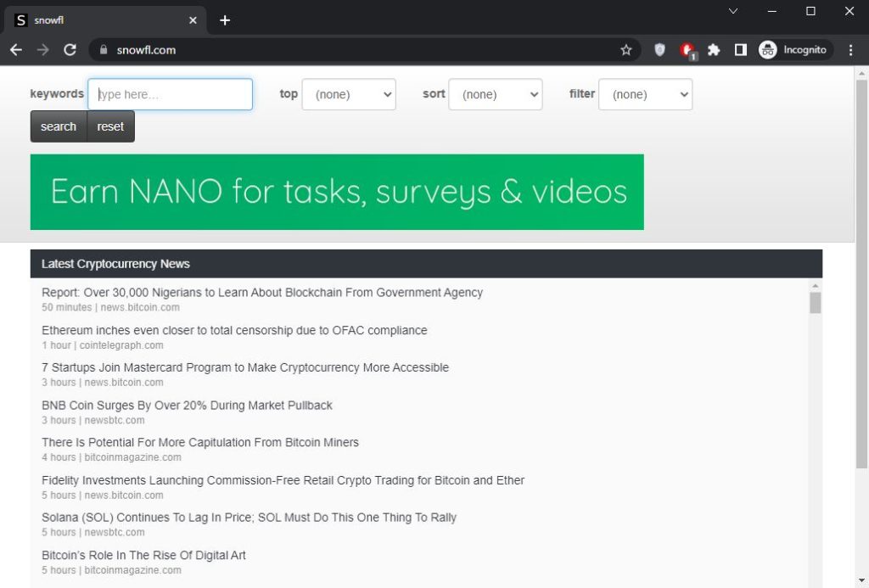Open a new browser tab
Viewport: 869px width, 588px height.
tap(225, 20)
